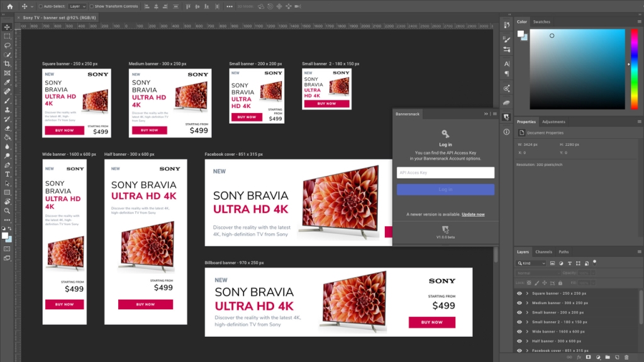Screen dimensions: 644x362
Task: Close the Sony TV document tab
Action: pos(18,18)
